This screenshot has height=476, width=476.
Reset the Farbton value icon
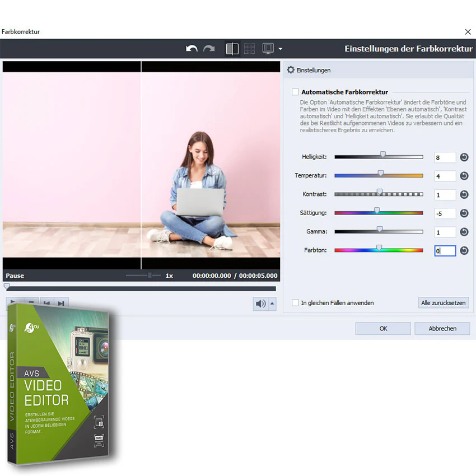point(464,250)
